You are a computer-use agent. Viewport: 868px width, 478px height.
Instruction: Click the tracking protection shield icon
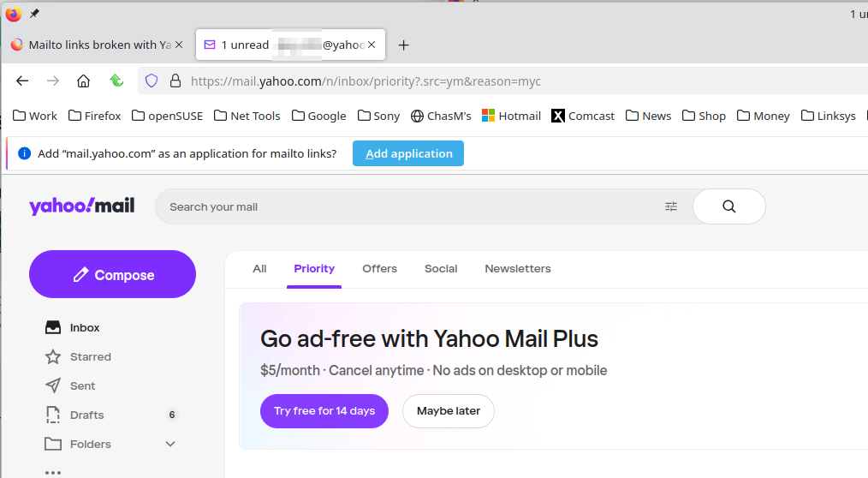click(x=152, y=81)
